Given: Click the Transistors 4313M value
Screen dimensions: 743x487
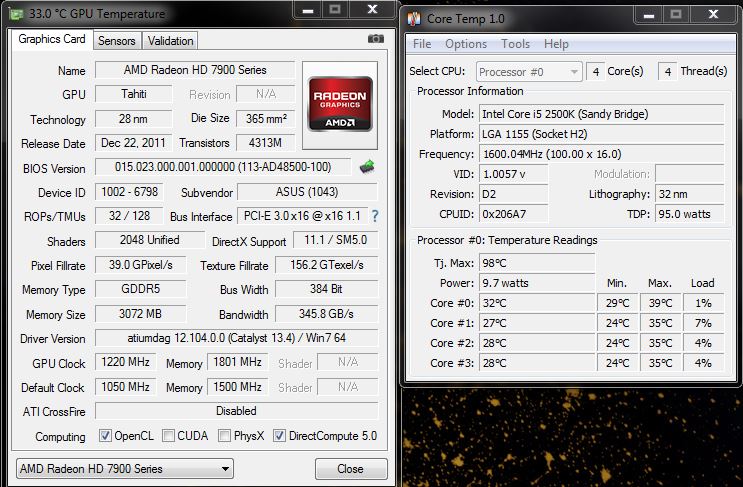Looking at the screenshot, I should (x=265, y=143).
